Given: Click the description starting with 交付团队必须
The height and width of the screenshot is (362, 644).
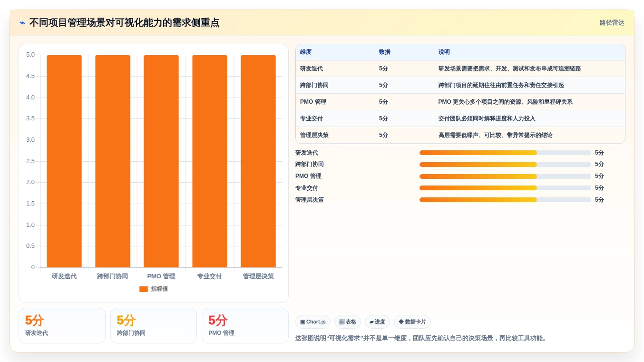Looking at the screenshot, I should pos(487,119).
